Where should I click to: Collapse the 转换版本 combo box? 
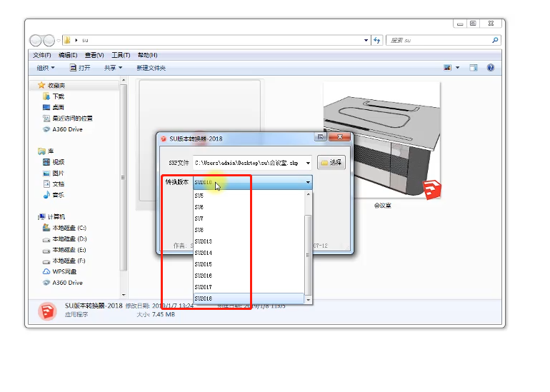coord(308,182)
